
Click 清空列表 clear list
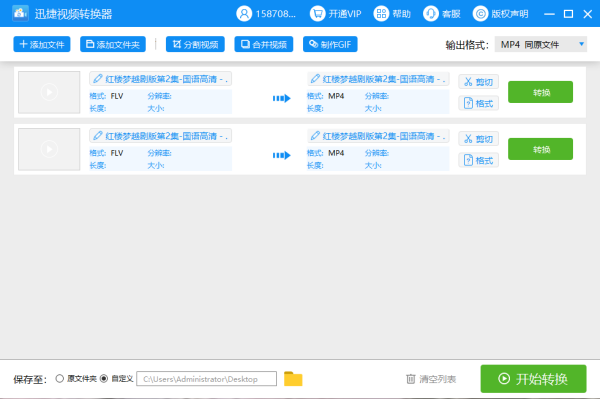[431, 379]
